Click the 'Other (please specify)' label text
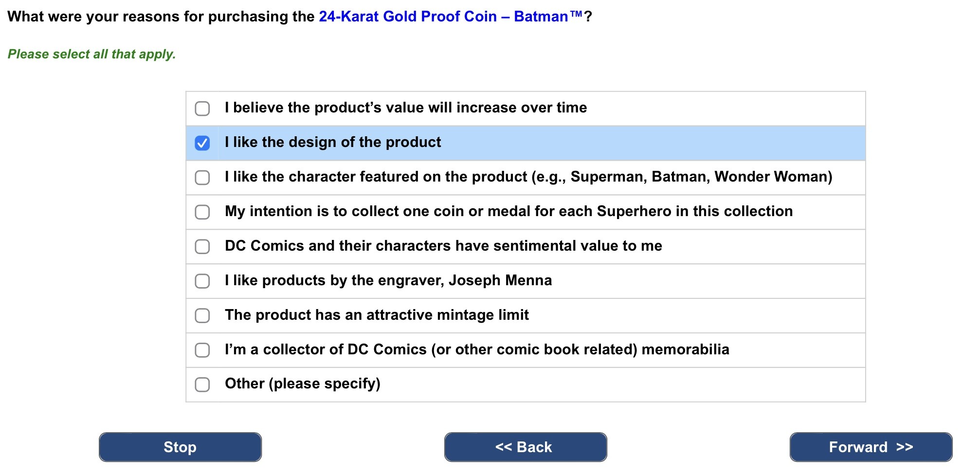Screen dimensions: 980x476 pyautogui.click(x=302, y=384)
